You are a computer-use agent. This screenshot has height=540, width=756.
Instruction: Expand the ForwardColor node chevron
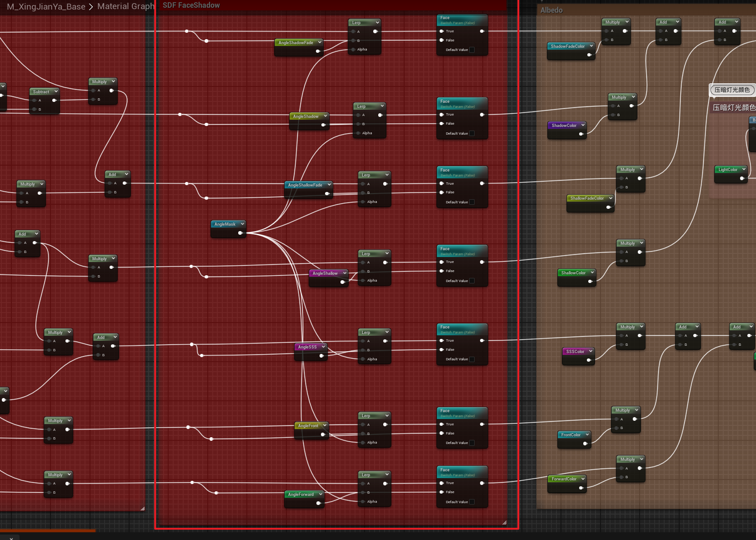coord(583,479)
